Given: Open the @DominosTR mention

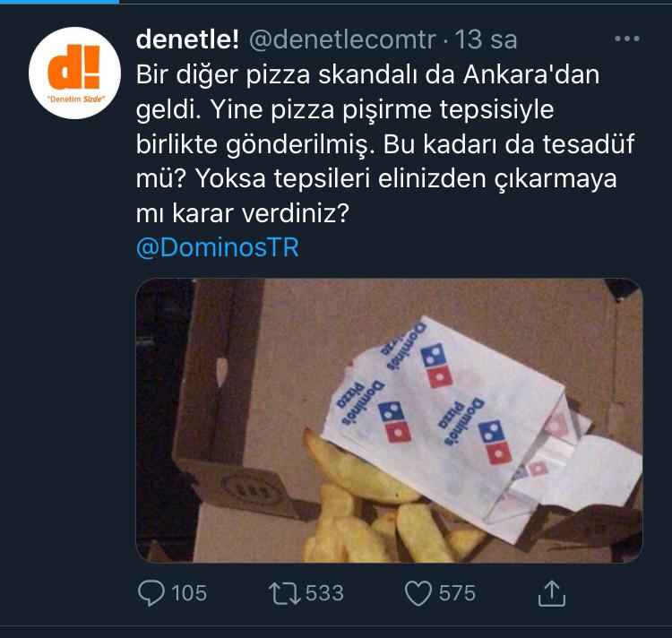Looking at the screenshot, I should point(217,248).
